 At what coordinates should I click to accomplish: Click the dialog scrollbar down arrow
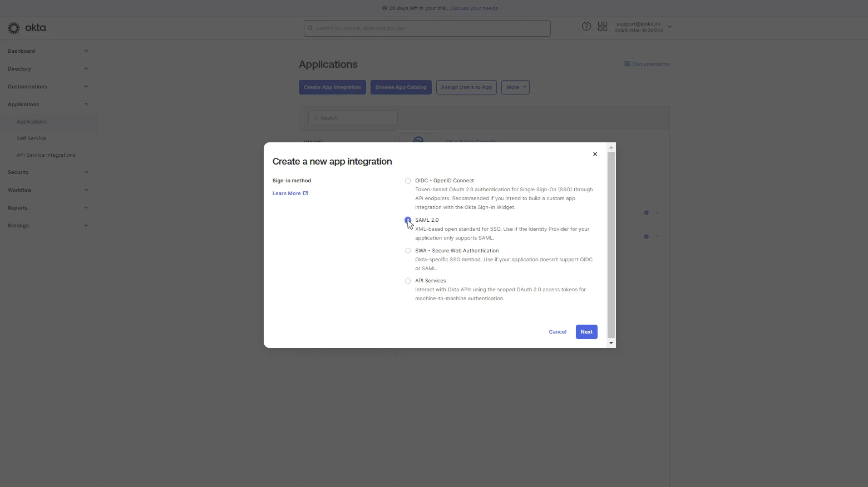click(611, 343)
